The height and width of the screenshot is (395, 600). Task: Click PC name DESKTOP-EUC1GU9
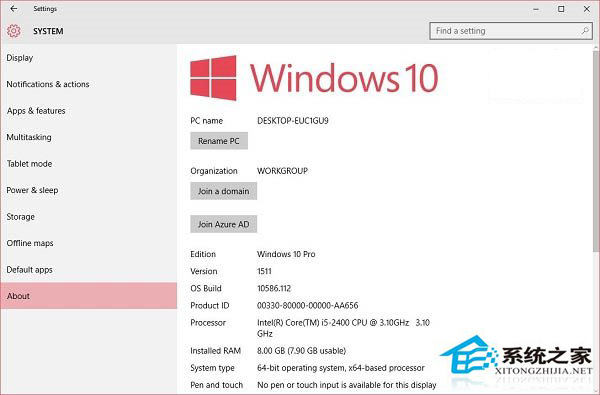293,121
